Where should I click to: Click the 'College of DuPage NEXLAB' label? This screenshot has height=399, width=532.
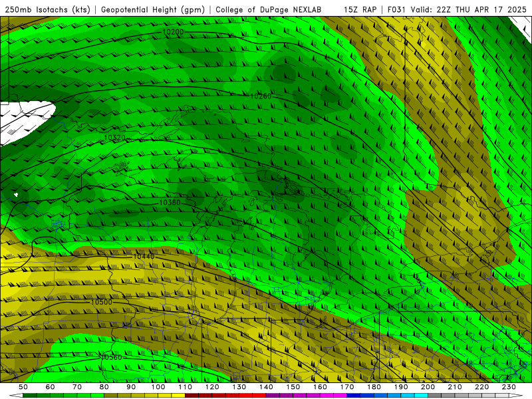coord(269,10)
